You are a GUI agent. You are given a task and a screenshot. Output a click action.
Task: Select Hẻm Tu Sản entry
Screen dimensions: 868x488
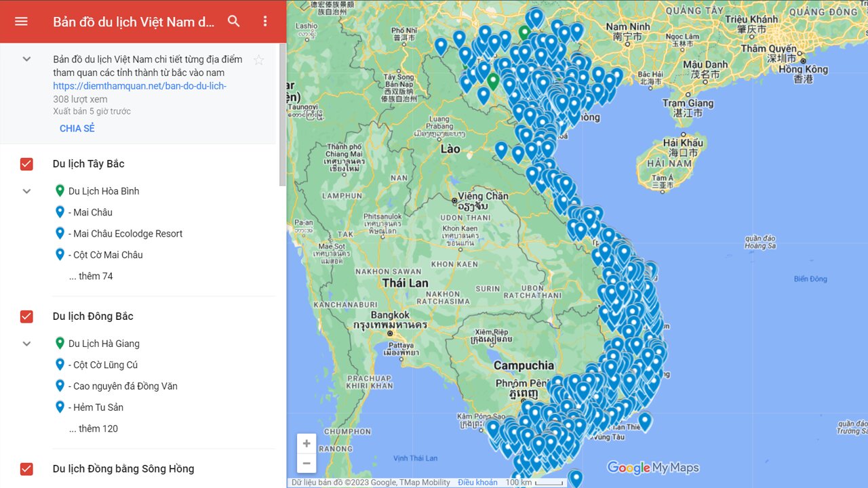tap(96, 407)
